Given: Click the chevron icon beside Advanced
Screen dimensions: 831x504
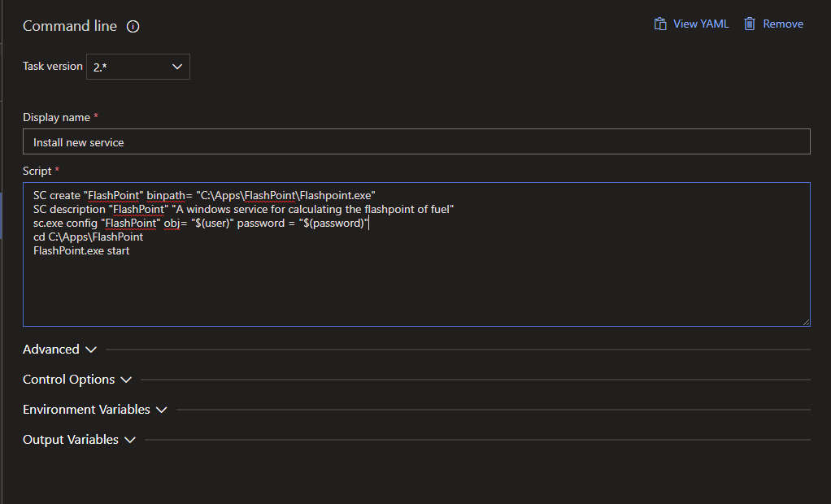Looking at the screenshot, I should tap(91, 349).
